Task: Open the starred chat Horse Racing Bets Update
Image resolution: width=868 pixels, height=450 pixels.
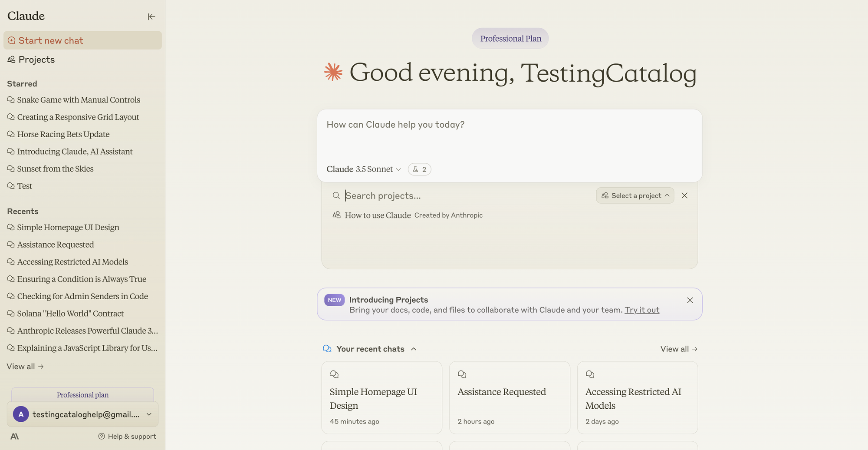Action: pos(63,134)
